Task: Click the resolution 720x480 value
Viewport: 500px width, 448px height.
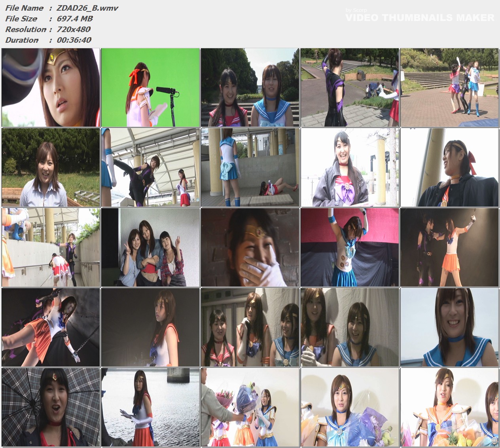Action: point(74,29)
